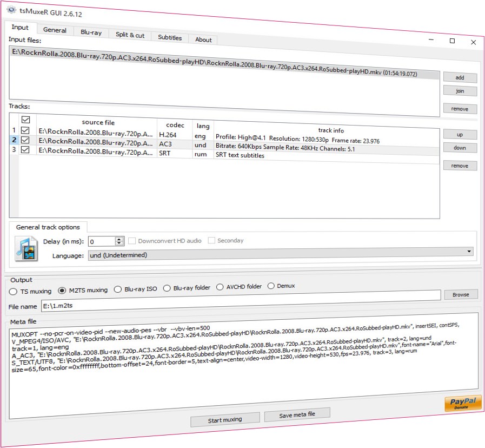The height and width of the screenshot is (448, 485).
Task: Minimize the tsMuxeR window
Action: pyautogui.click(x=431, y=39)
